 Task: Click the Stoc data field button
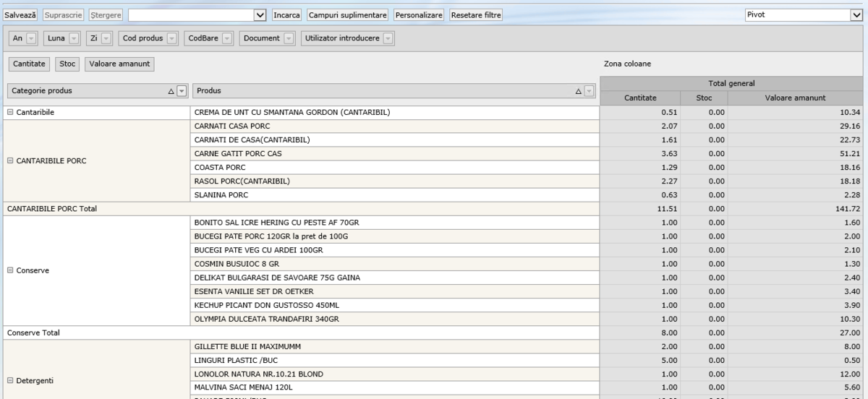pyautogui.click(x=67, y=64)
